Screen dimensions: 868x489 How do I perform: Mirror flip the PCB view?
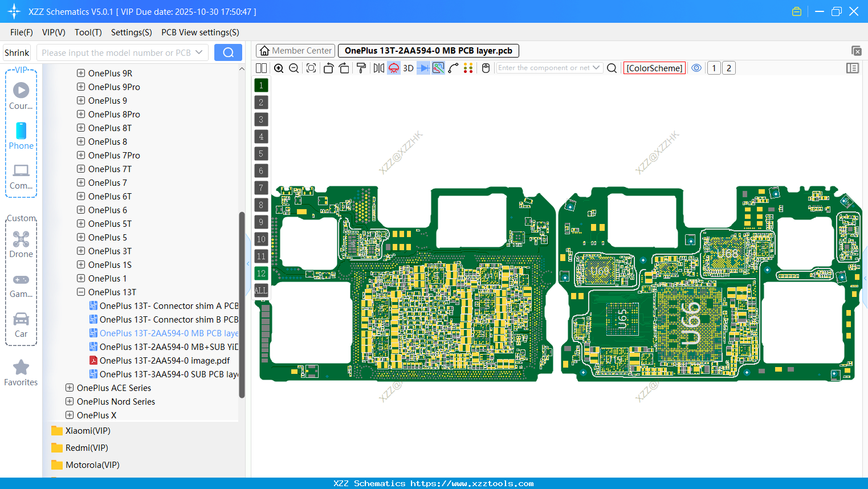point(379,68)
